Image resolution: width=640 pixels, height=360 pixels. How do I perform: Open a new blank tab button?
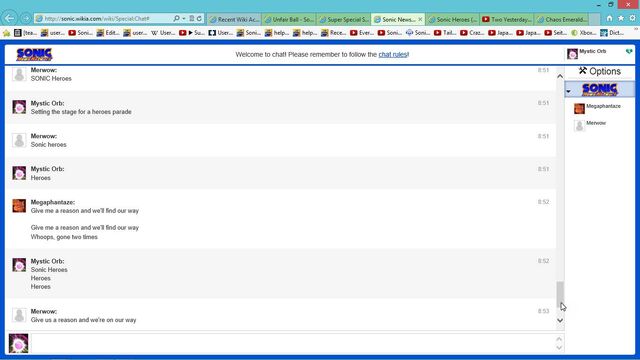pos(594,19)
